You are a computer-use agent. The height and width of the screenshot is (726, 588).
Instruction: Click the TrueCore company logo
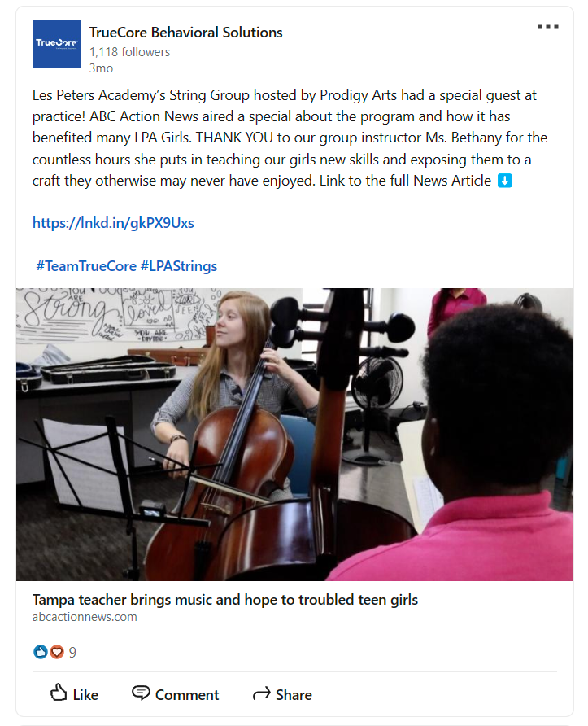(x=57, y=44)
